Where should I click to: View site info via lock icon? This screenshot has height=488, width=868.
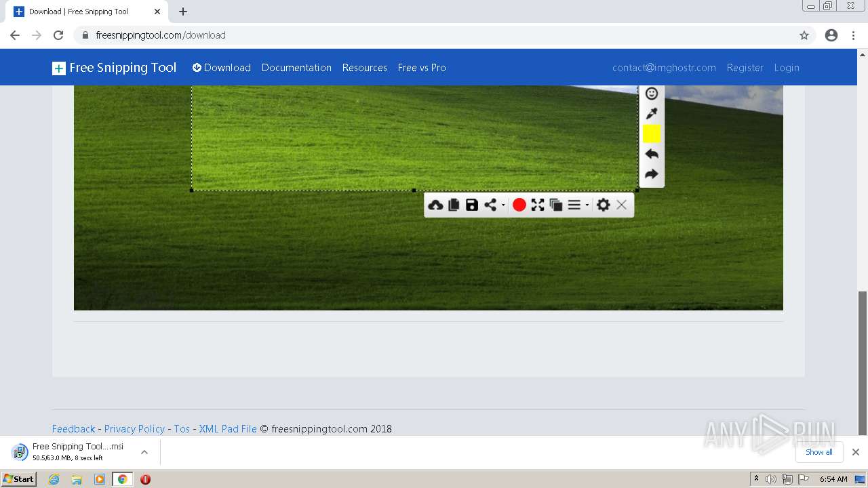[85, 35]
